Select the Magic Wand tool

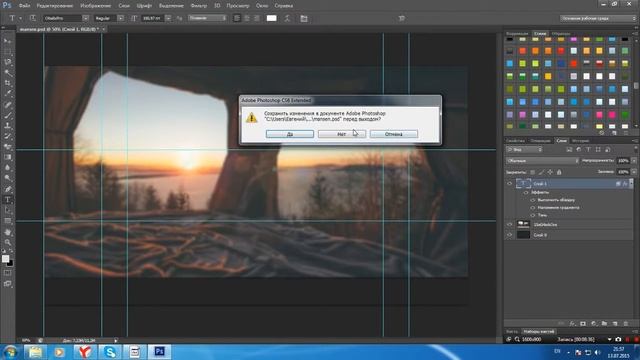click(8, 73)
